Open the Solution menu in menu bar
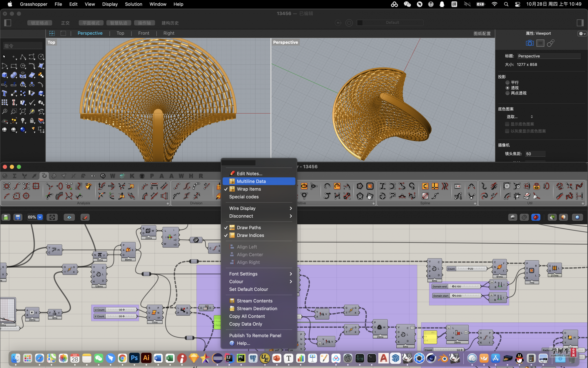 tap(133, 4)
